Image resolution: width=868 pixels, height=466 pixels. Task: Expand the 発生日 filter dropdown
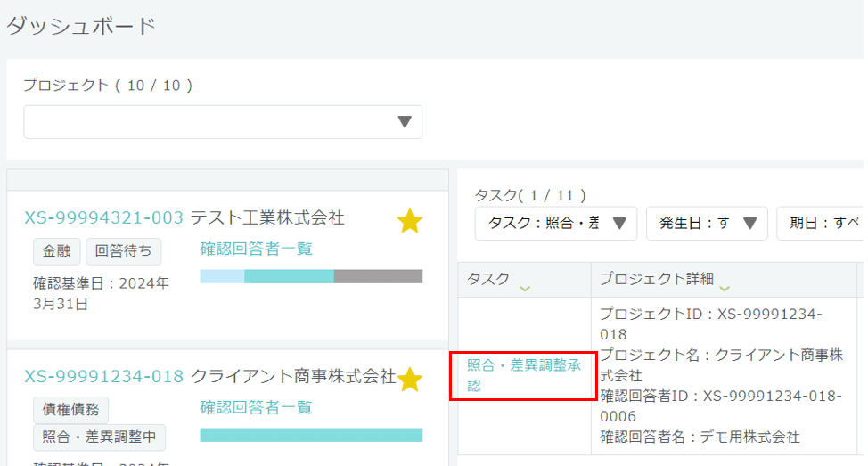pos(707,224)
